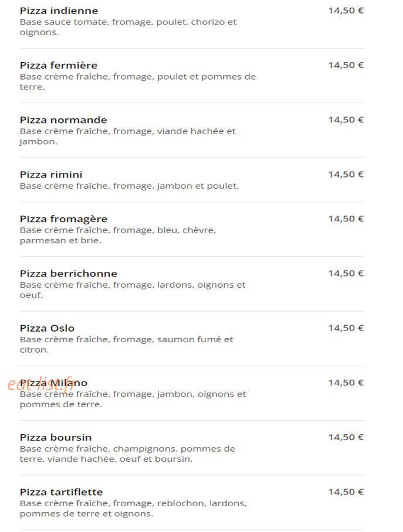Select the Pizza tartiflette title

[x=61, y=492]
